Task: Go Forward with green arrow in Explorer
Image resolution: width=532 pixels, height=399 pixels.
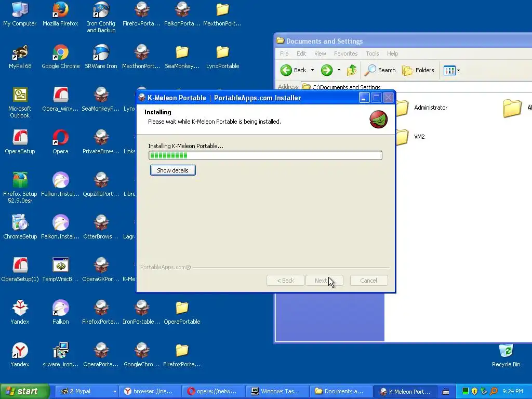Action: coord(327,70)
